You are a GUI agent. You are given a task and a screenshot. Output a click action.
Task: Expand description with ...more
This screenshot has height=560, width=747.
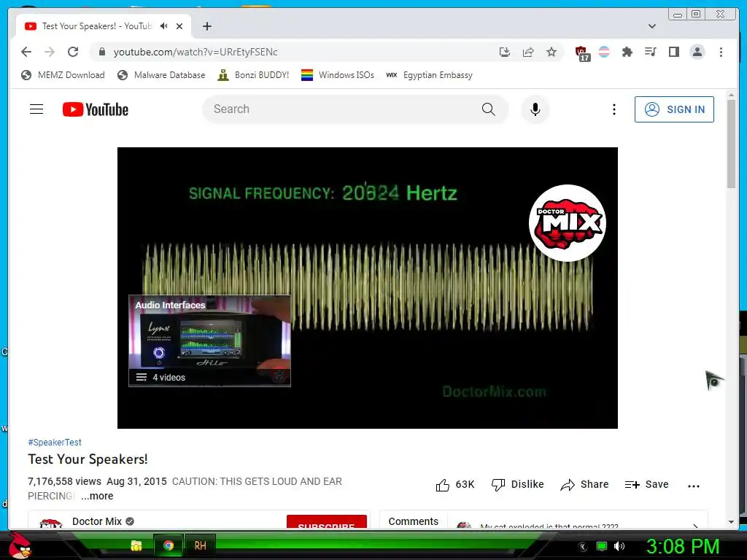(x=97, y=496)
